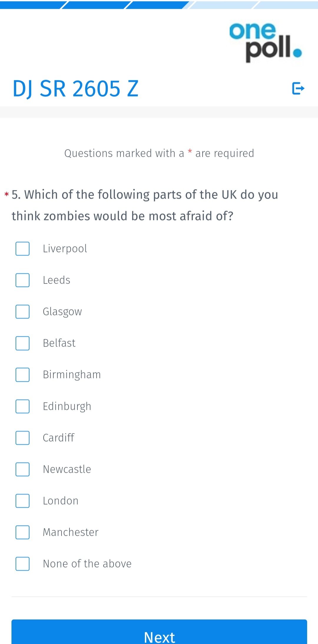318x644 pixels.
Task: Click the required questions notice
Action: pos(159,153)
